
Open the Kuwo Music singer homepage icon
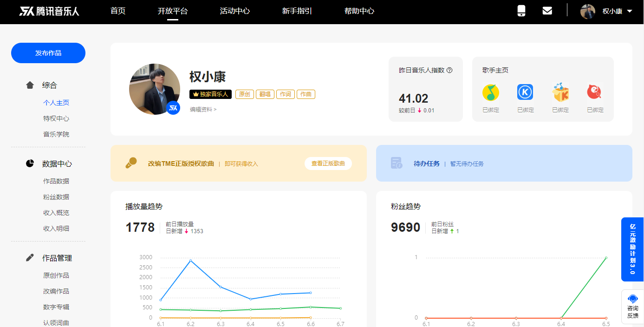[x=560, y=92]
